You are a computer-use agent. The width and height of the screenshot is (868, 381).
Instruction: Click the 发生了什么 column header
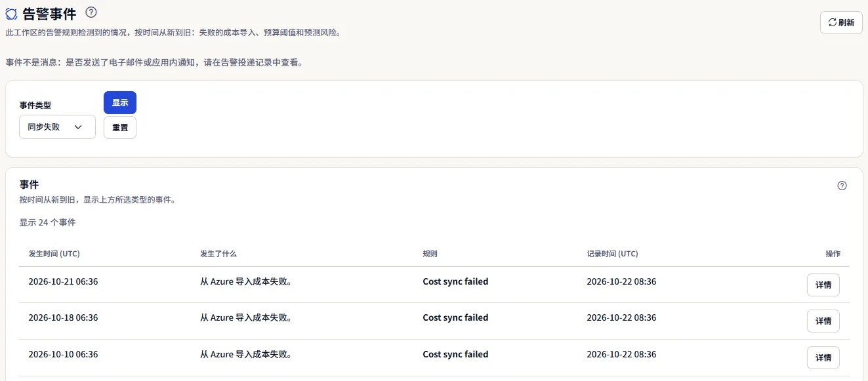[218, 254]
